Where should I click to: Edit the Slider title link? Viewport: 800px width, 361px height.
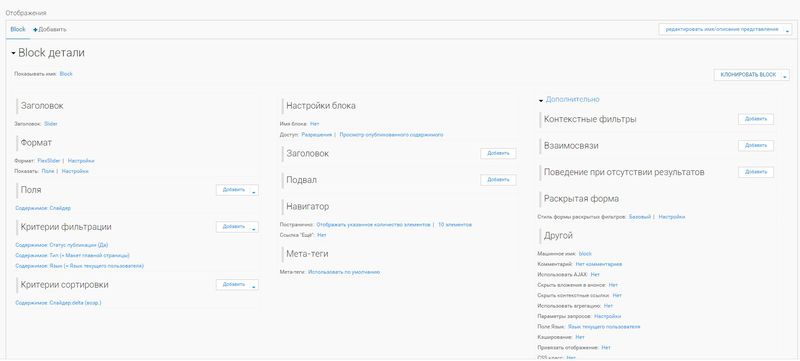(x=51, y=124)
